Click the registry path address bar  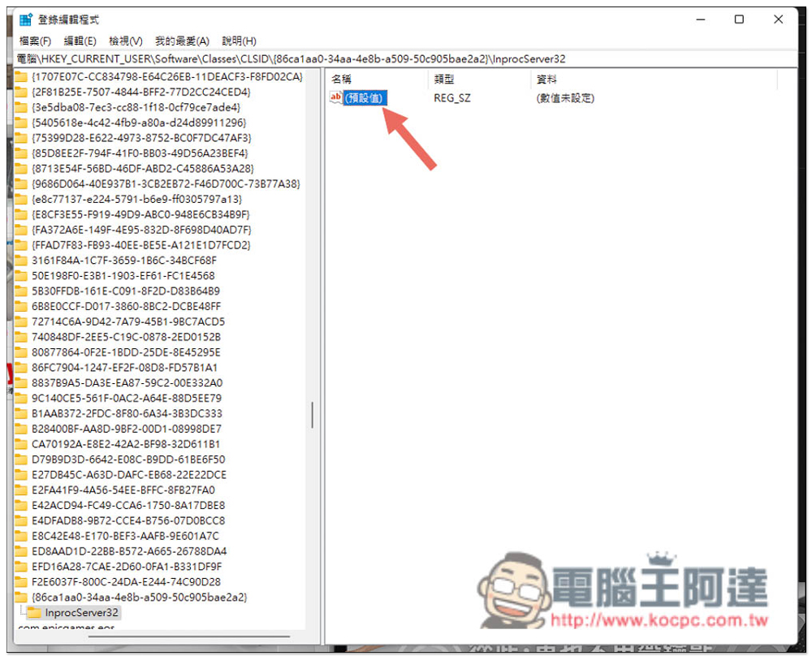pos(407,58)
